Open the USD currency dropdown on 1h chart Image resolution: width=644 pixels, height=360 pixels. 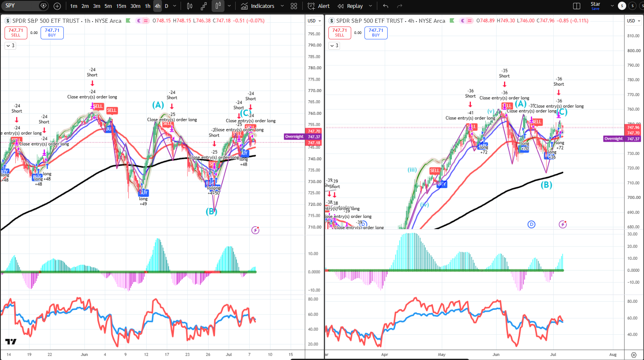click(x=314, y=21)
